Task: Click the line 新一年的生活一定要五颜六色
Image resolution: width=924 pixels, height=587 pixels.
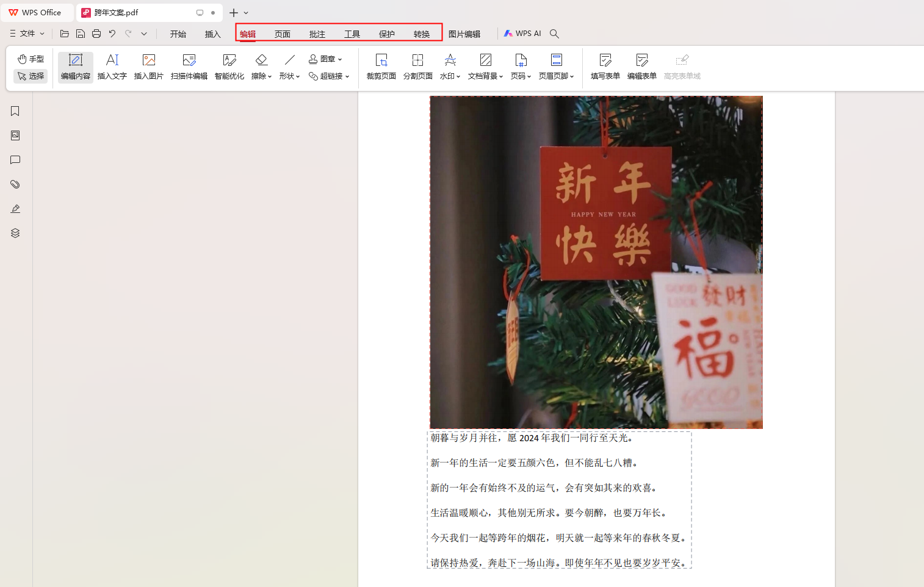Action: point(536,463)
